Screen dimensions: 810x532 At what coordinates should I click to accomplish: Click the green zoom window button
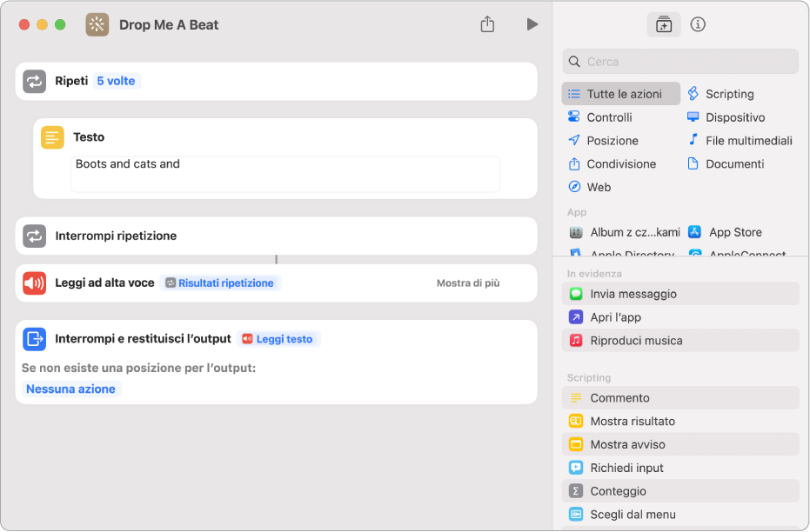pos(60,24)
